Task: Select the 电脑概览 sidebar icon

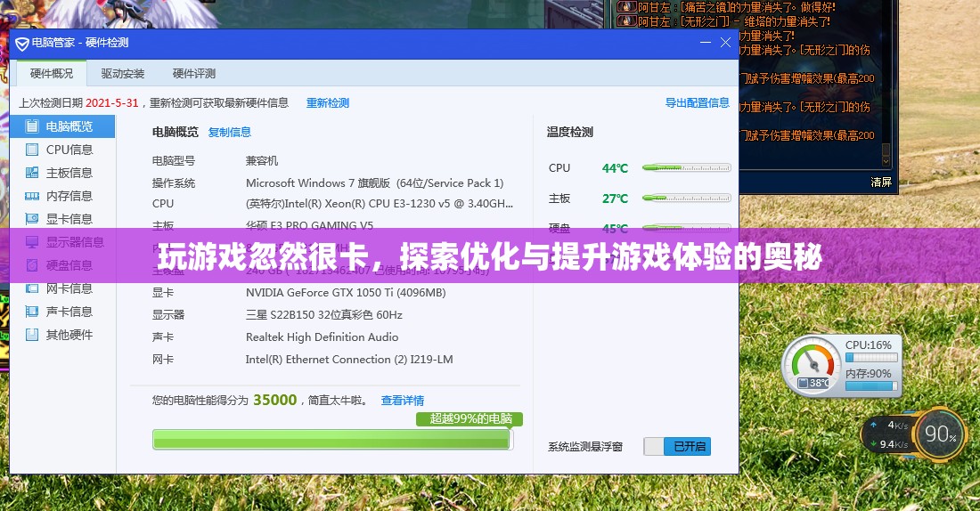Action: 32,126
